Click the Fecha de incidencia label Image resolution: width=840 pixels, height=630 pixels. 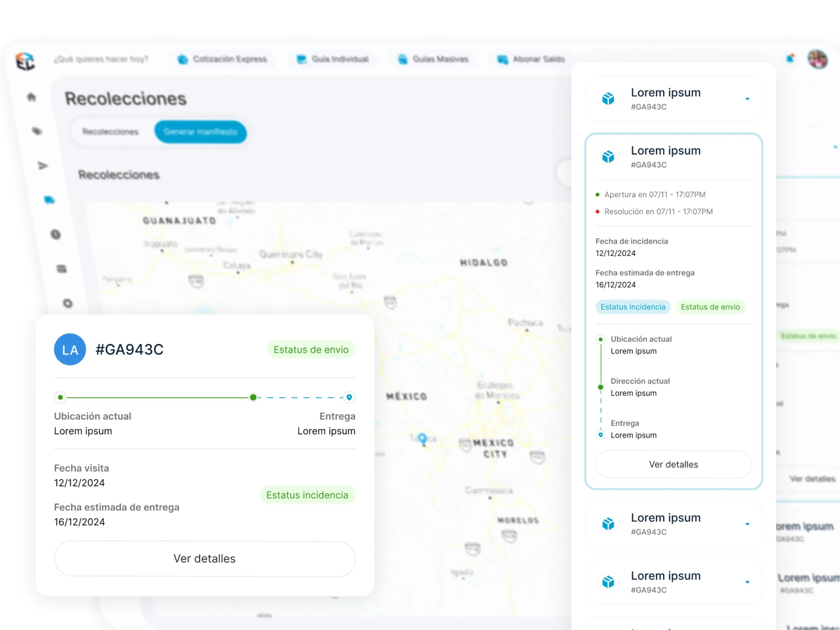coord(631,241)
